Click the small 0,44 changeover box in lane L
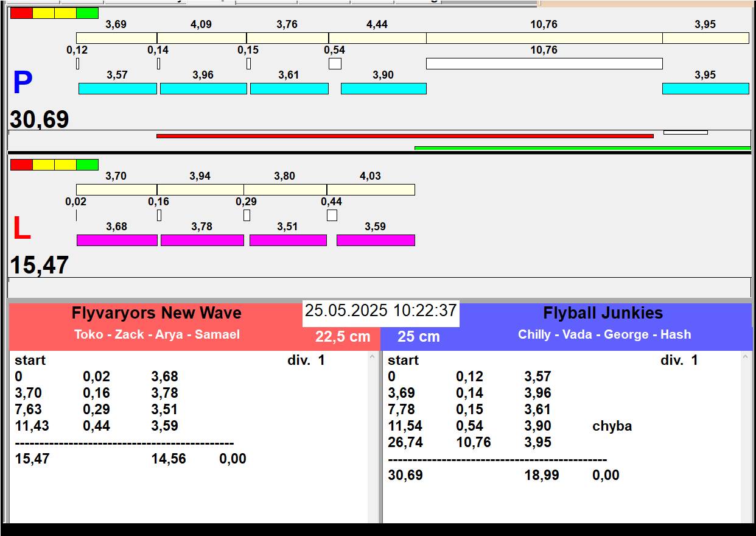 [332, 215]
